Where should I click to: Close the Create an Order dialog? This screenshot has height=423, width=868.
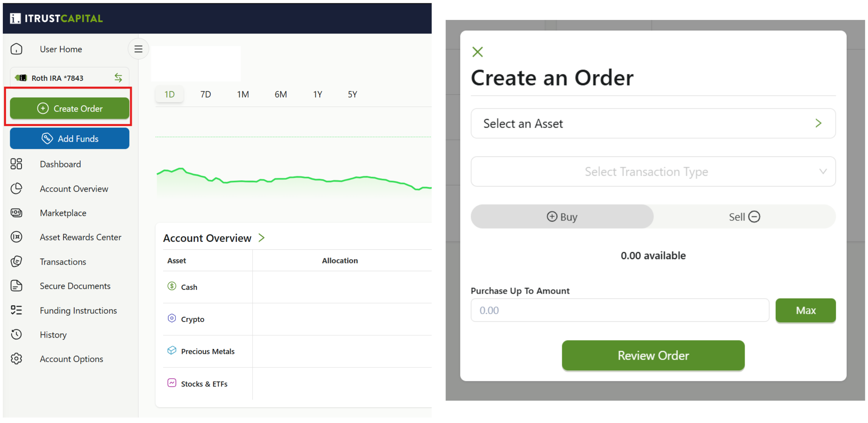tap(477, 52)
